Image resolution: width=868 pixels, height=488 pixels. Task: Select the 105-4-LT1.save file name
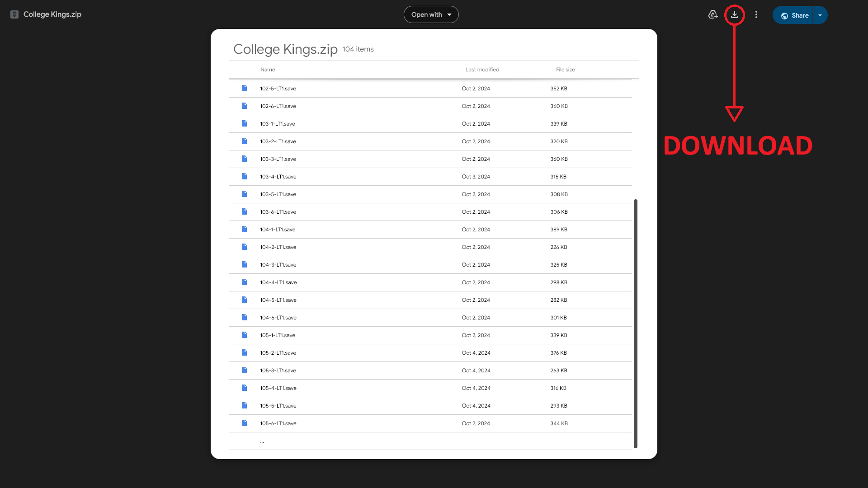coord(278,388)
